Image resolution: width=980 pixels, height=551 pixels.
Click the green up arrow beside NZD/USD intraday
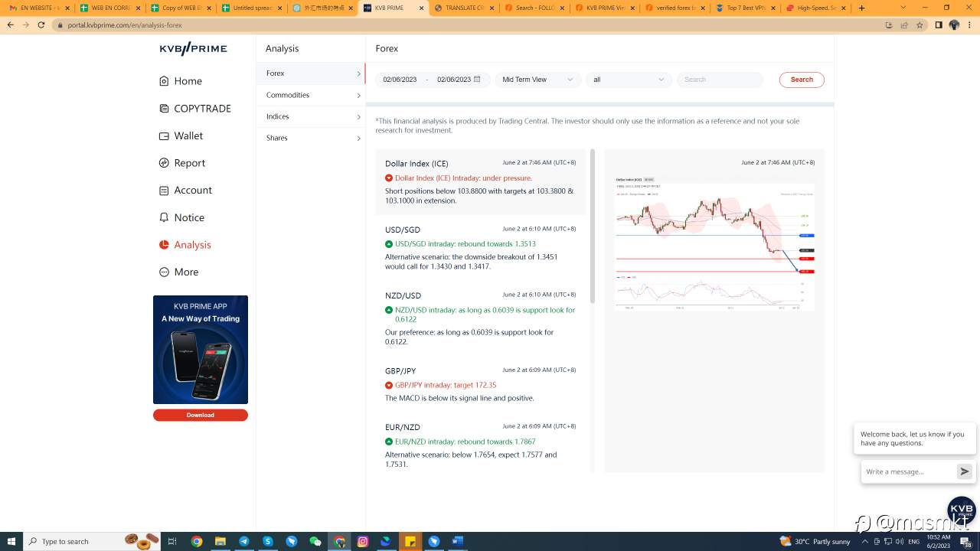pyautogui.click(x=389, y=310)
